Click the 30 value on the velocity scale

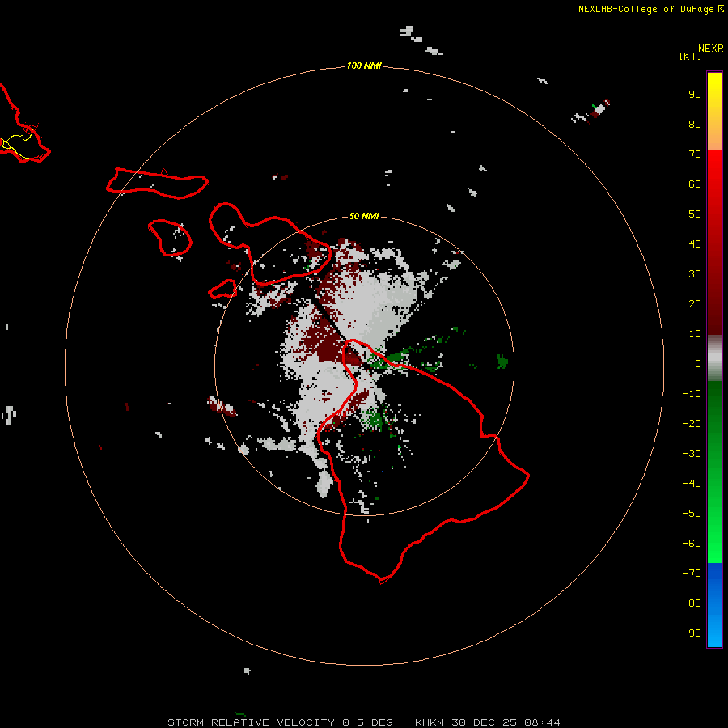coord(695,274)
